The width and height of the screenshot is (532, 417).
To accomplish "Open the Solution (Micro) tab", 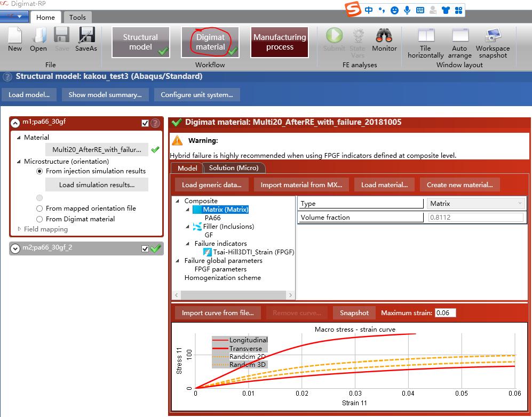I will pyautogui.click(x=234, y=168).
